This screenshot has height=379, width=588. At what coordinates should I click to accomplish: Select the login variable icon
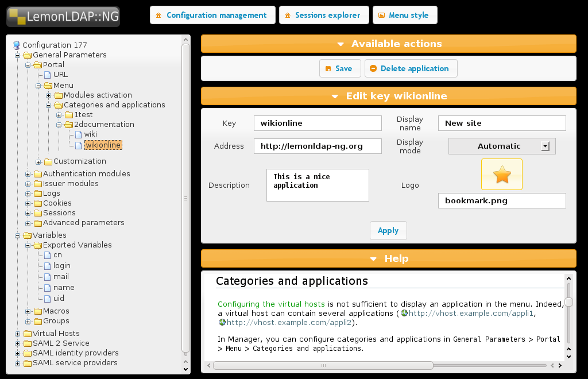(48, 266)
